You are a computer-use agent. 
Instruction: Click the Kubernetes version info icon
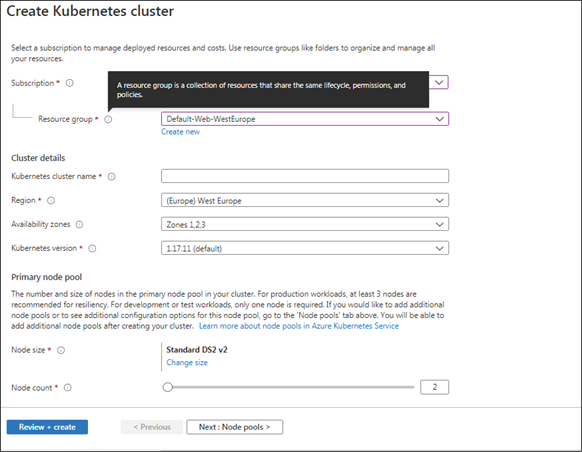(x=92, y=248)
